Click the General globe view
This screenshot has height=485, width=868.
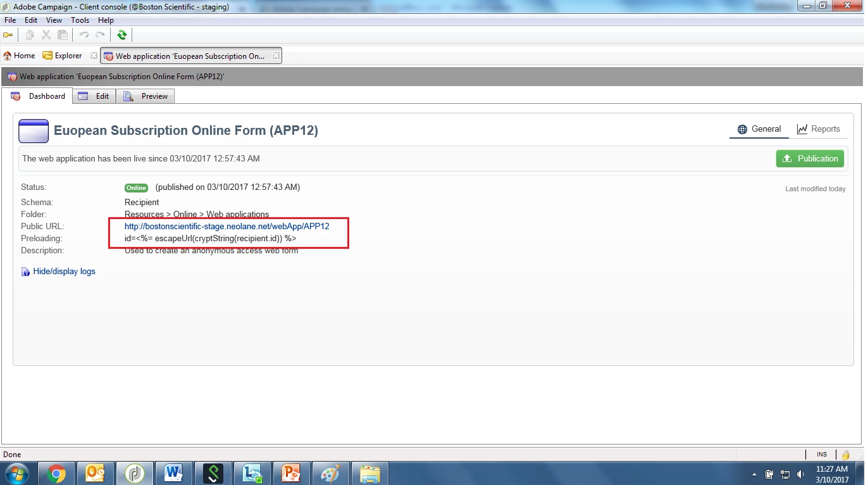(759, 129)
